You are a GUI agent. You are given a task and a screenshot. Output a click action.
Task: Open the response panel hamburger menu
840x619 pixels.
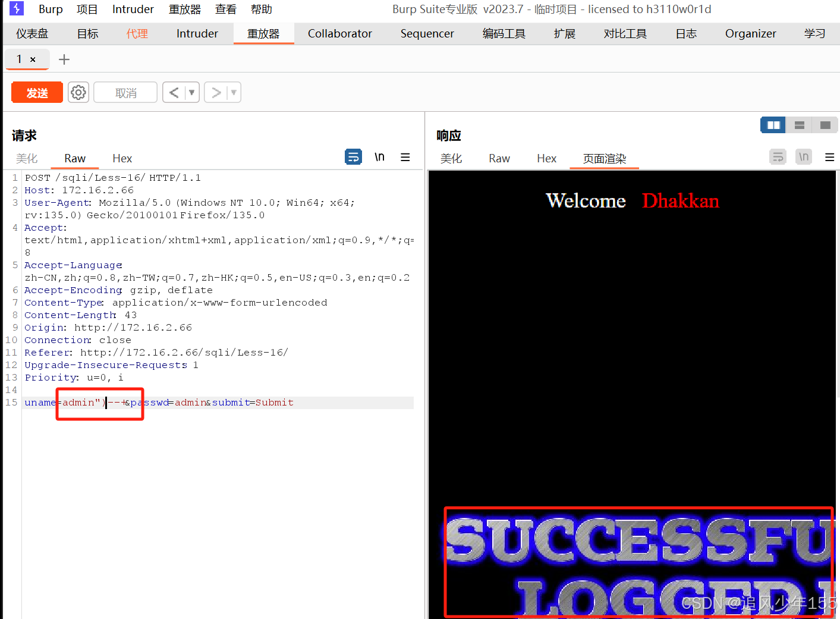(x=829, y=157)
